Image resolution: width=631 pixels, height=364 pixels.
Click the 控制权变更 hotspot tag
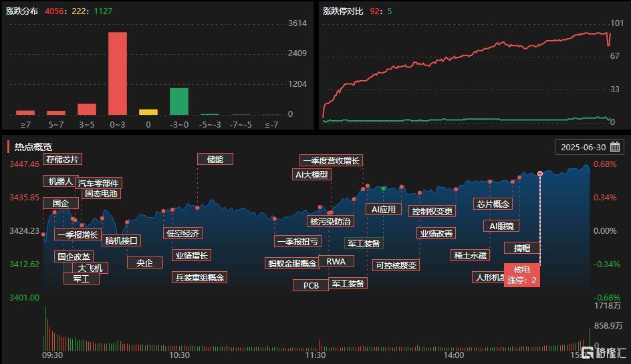point(432,211)
